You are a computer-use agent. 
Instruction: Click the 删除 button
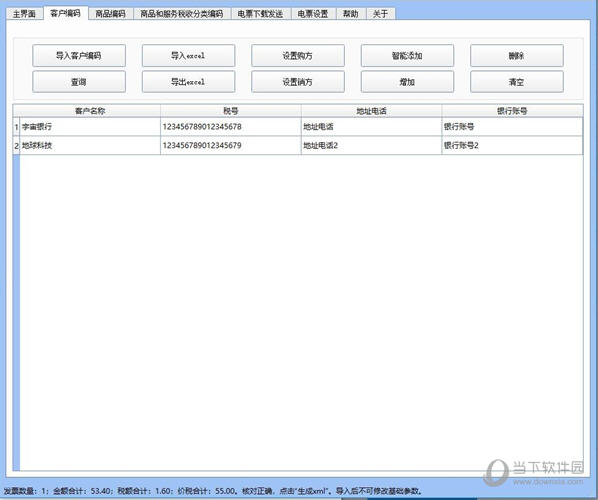coord(517,56)
